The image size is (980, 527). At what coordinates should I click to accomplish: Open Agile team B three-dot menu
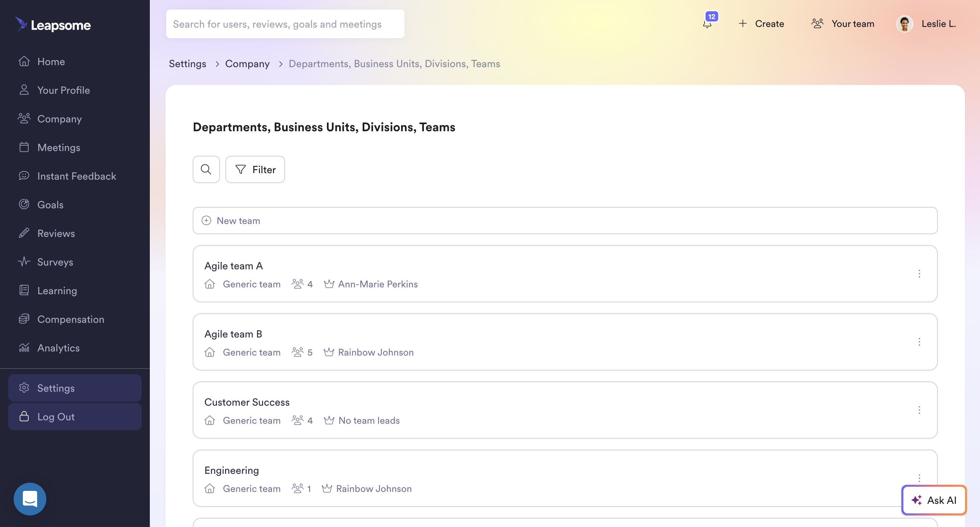click(919, 342)
